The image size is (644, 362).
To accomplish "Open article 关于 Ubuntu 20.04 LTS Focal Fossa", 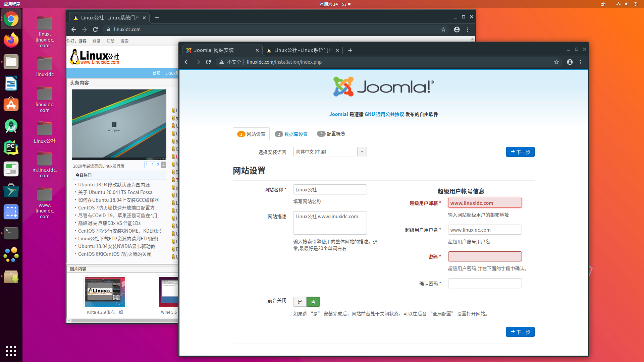I will 115,192.
